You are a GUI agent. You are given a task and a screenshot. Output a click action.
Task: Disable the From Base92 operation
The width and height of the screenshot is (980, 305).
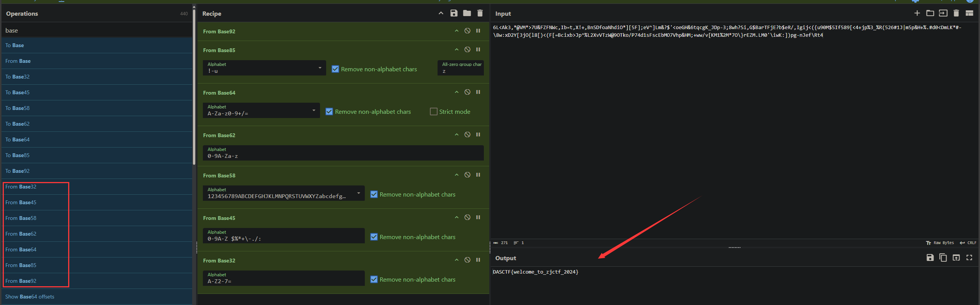467,31
